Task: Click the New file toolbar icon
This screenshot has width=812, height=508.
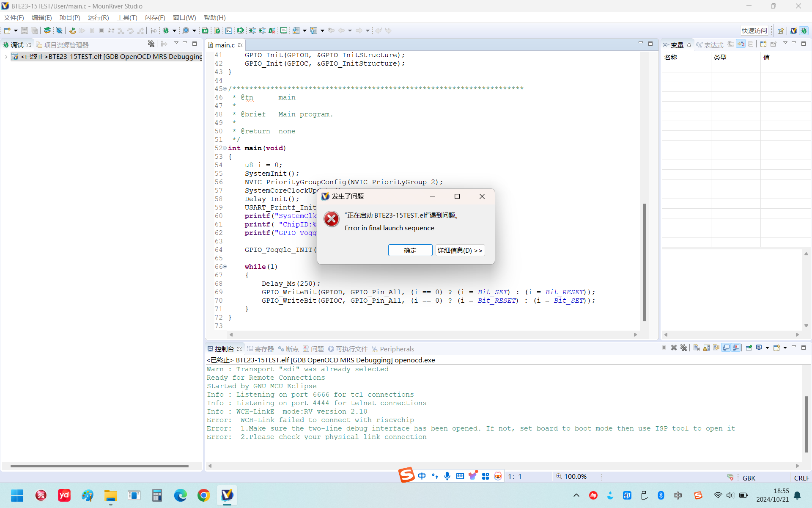Action: pyautogui.click(x=7, y=30)
